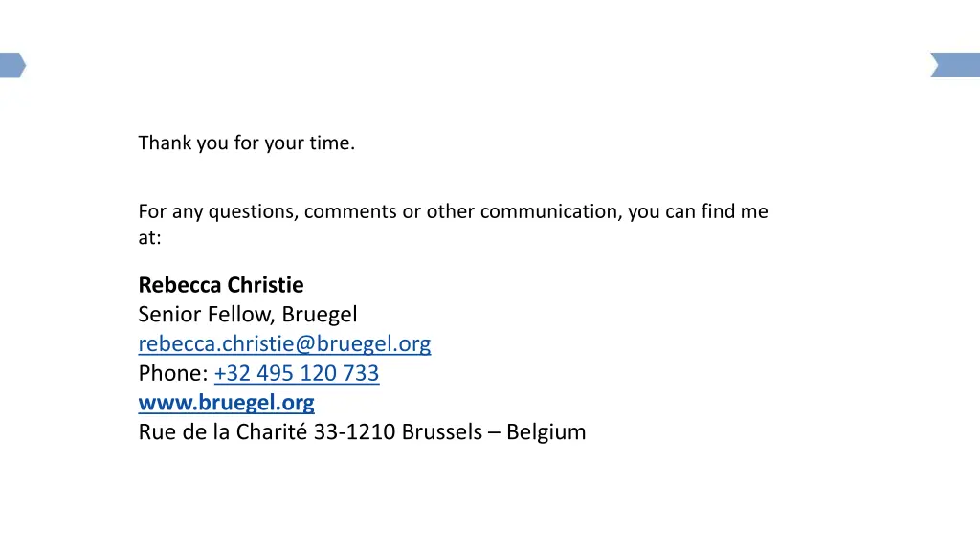Click the '33-1210' number in the address
The image size is (980, 551).
(354, 431)
